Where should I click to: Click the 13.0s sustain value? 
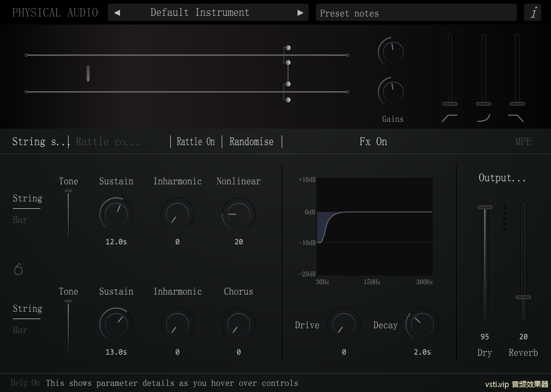pos(116,352)
